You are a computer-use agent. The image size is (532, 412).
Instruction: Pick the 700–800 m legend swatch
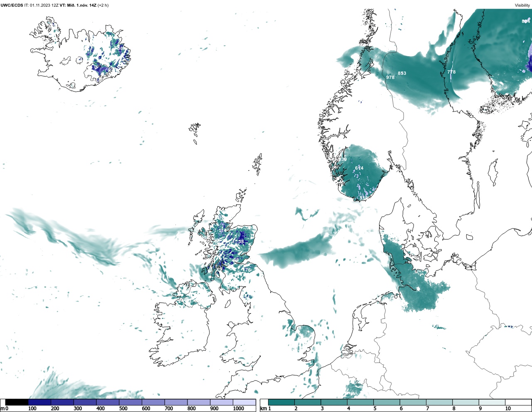(x=176, y=402)
